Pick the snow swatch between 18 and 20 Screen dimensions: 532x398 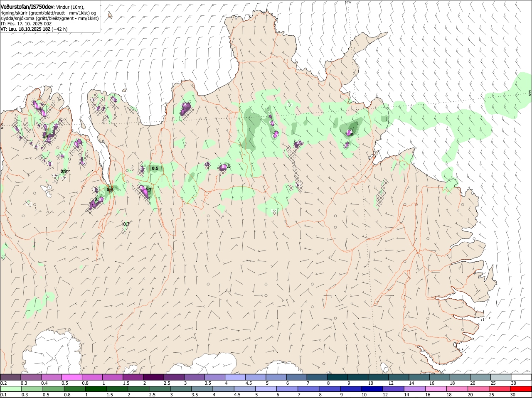(460, 377)
